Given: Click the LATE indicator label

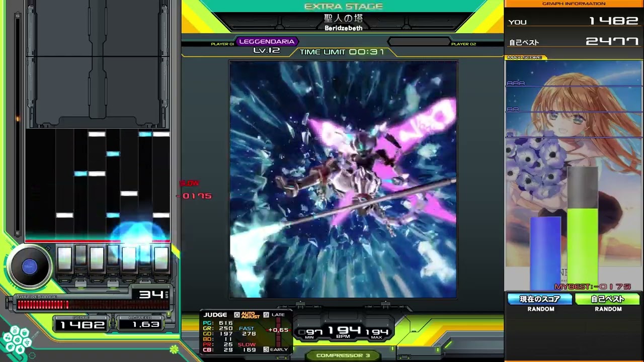Looking at the screenshot, I should coord(278,315).
